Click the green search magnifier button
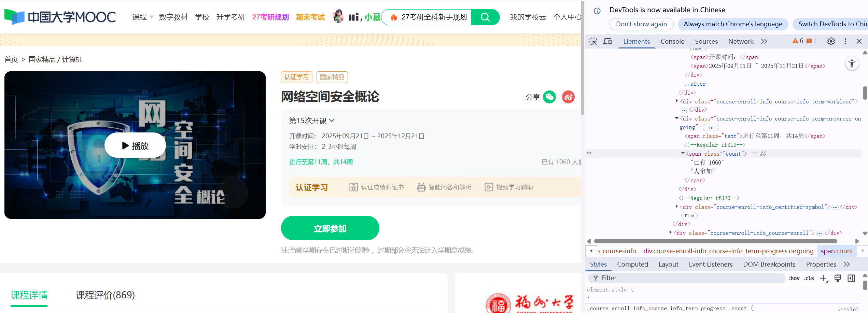Screen dimensions: 868x313 click(485, 17)
